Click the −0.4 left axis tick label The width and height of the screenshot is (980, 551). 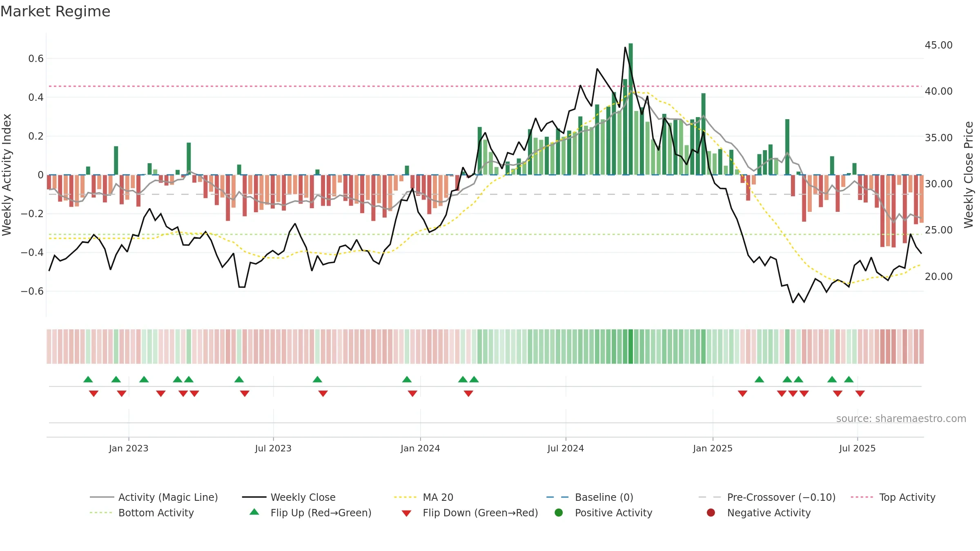[32, 253]
